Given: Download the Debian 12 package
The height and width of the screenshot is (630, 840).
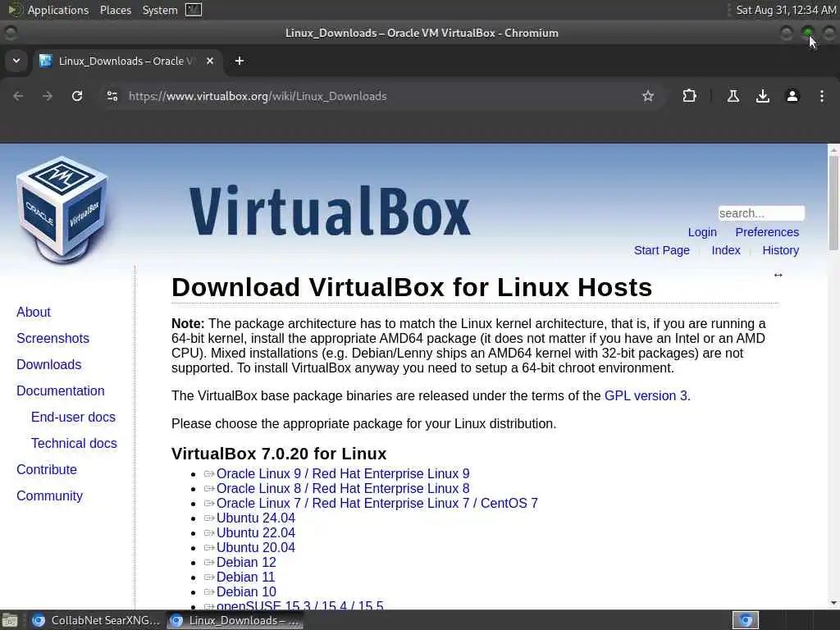Looking at the screenshot, I should pos(246,562).
